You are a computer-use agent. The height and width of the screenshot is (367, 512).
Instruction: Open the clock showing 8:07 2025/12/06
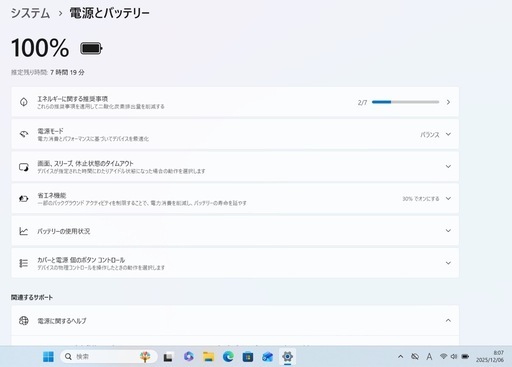pos(490,356)
